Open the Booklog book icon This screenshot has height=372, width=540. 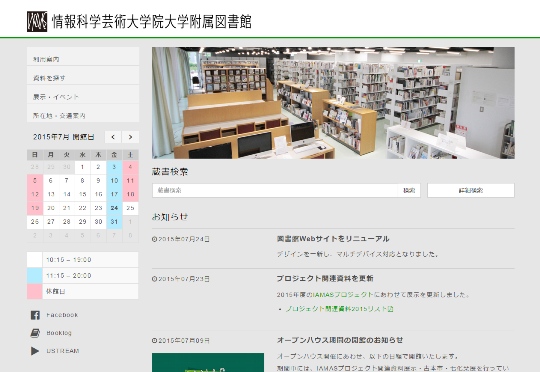click(x=35, y=333)
